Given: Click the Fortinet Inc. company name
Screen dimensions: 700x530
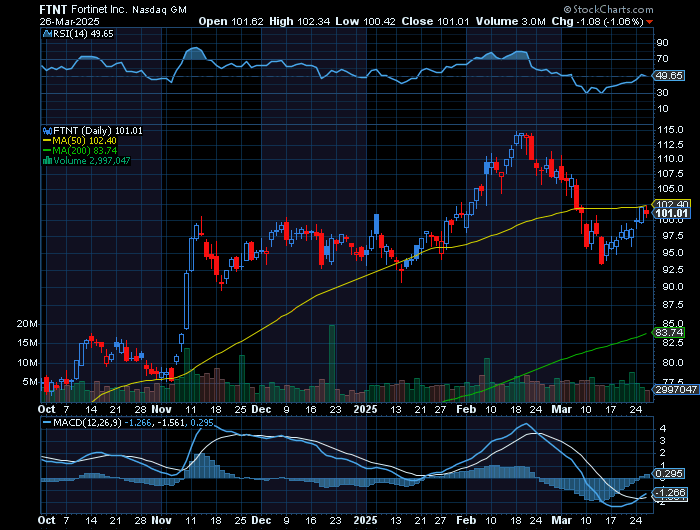Looking at the screenshot, I should click(99, 9).
